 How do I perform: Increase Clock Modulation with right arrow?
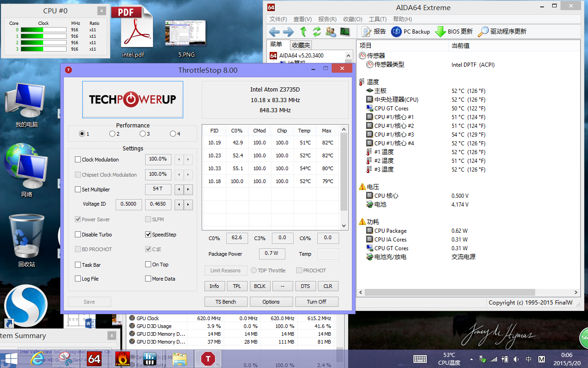pyautogui.click(x=188, y=160)
